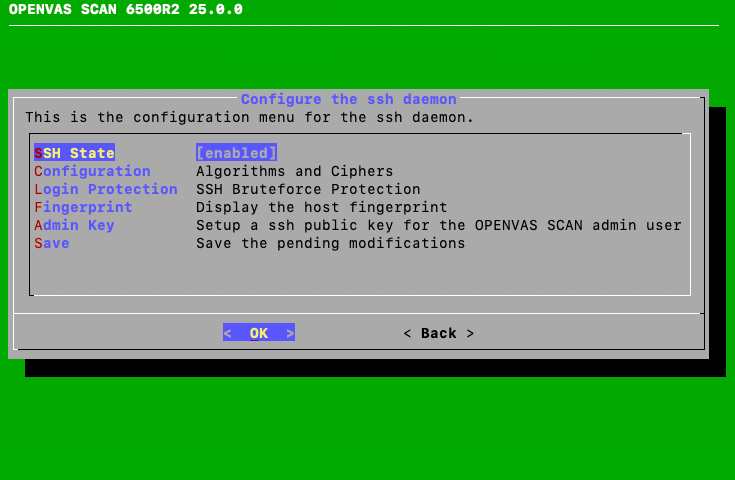735x480 pixels.
Task: Click the Setup a ssh public key description
Action: [438, 225]
